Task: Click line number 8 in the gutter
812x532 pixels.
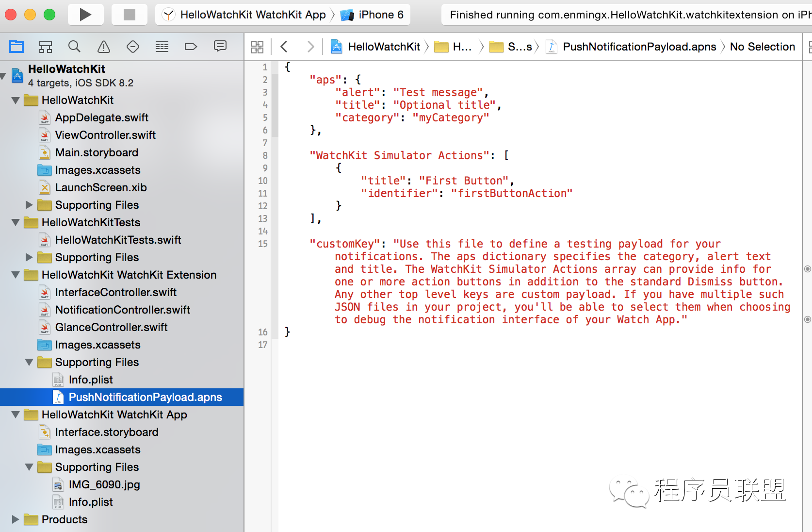Action: click(x=265, y=155)
